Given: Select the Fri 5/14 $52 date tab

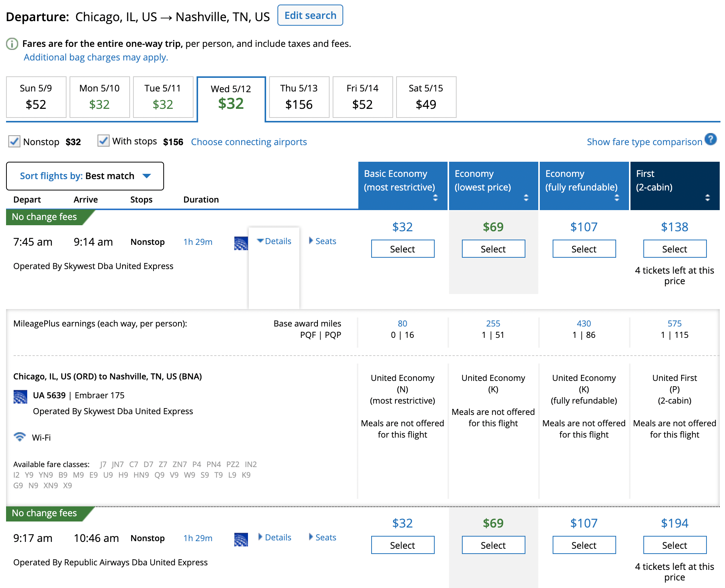Looking at the screenshot, I should pos(362,97).
